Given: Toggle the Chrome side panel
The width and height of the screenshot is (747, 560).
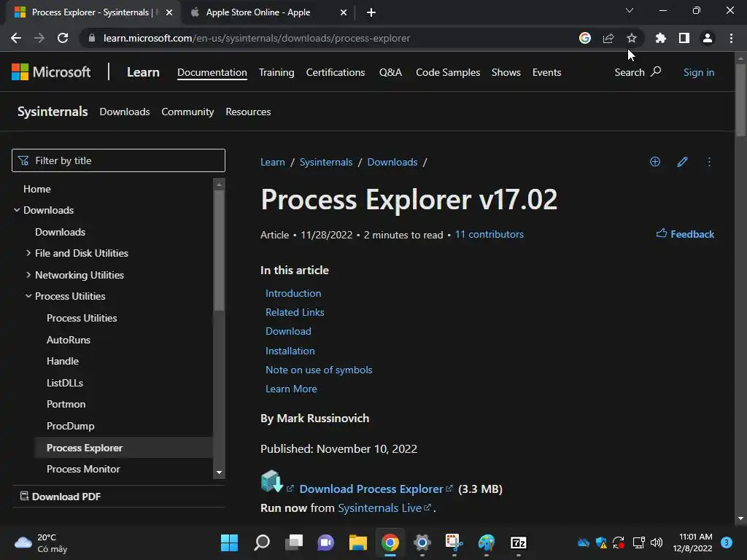Looking at the screenshot, I should pos(684,38).
